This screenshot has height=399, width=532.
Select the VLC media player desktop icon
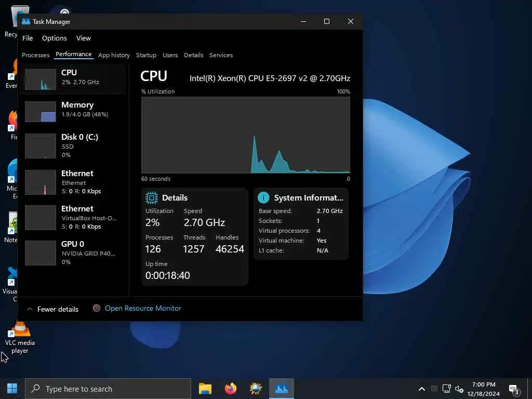pyautogui.click(x=20, y=338)
